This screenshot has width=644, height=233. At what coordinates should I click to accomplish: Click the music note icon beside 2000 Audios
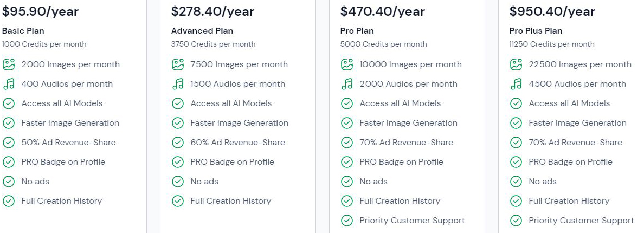click(x=347, y=84)
